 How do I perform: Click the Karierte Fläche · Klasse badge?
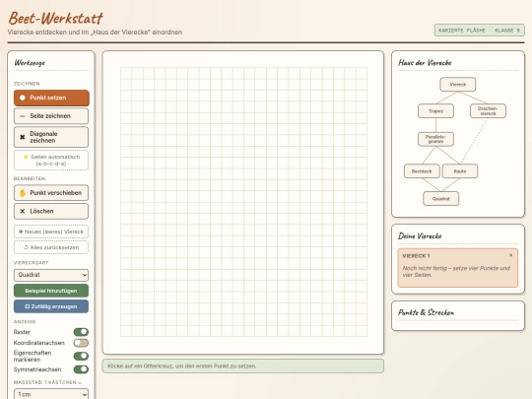point(480,31)
